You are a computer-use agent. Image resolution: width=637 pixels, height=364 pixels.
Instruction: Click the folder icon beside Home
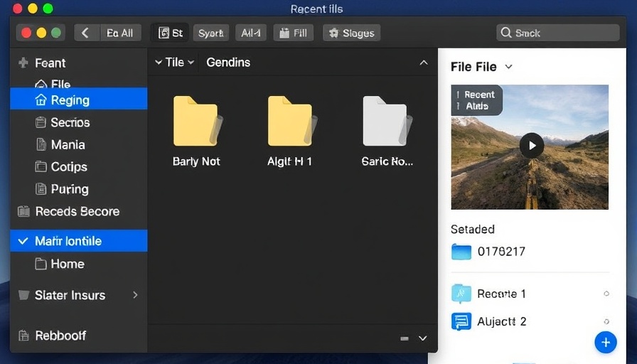[41, 264]
